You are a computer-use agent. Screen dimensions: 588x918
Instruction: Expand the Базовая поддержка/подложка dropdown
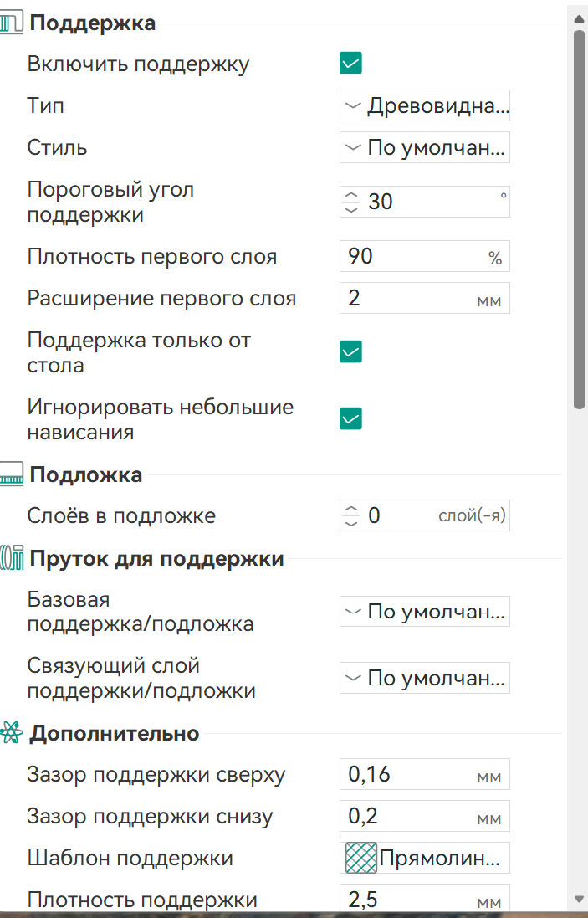point(424,611)
